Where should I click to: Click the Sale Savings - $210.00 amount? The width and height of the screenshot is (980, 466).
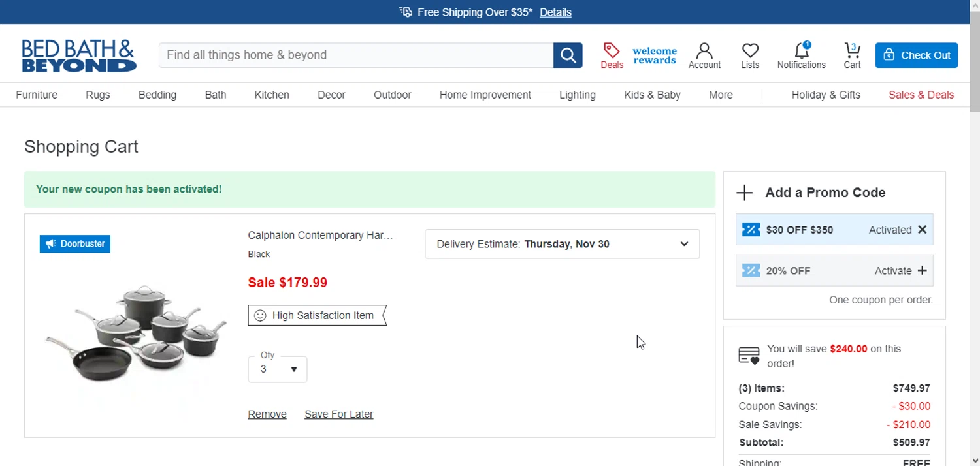[909, 424]
